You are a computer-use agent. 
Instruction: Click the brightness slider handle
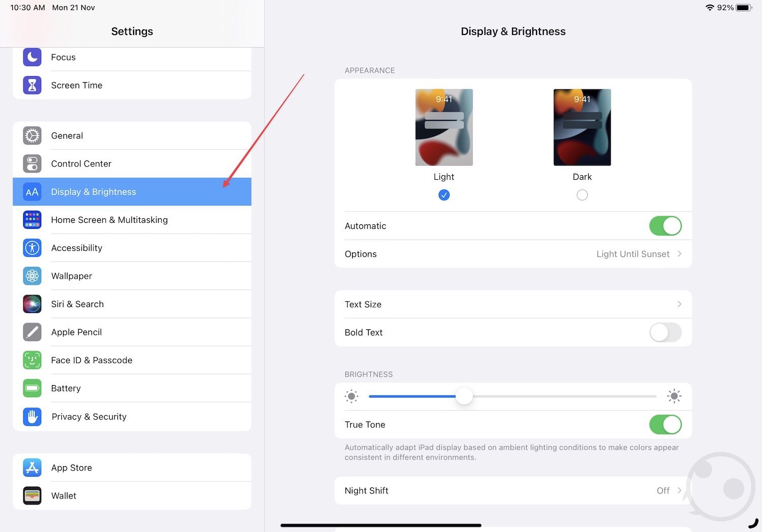click(x=464, y=396)
